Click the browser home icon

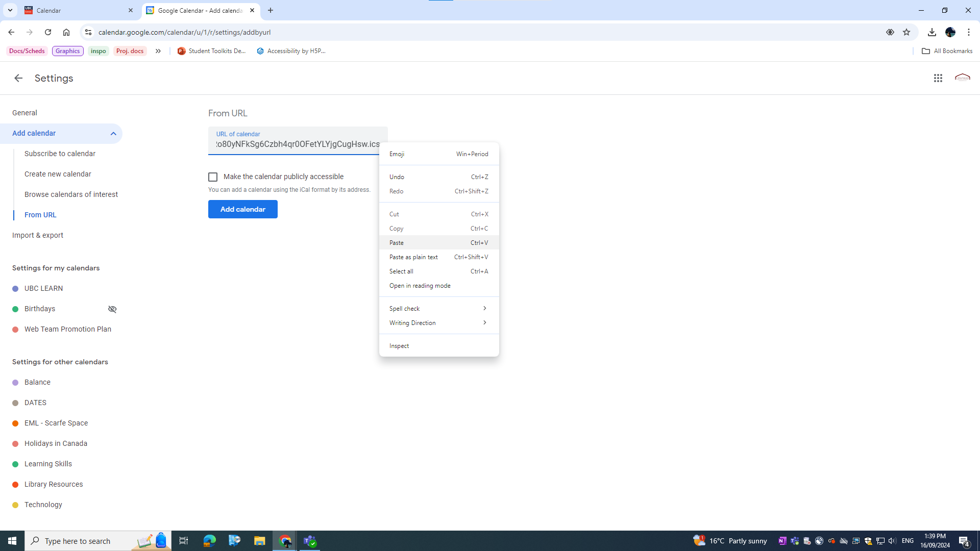[66, 32]
